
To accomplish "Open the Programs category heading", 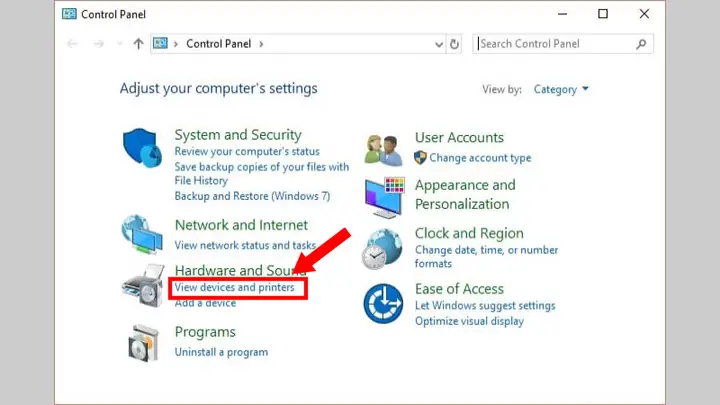I will 205,332.
